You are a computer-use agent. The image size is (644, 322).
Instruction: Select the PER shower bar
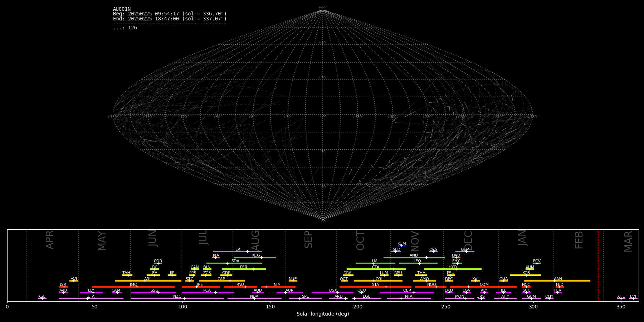point(244,269)
